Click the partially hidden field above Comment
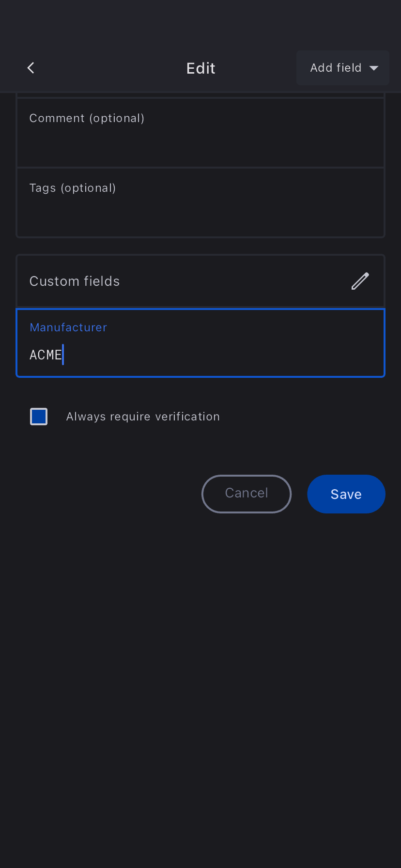 tap(200, 94)
